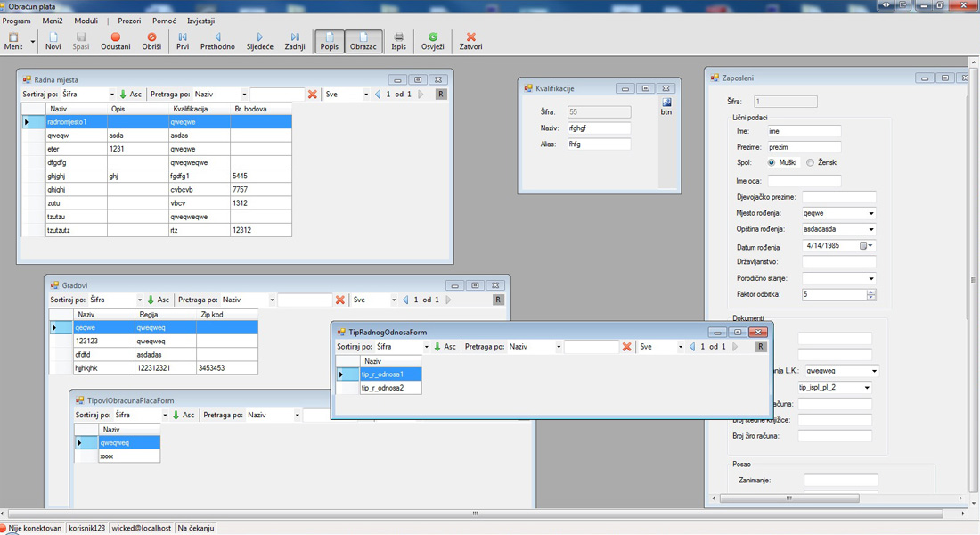
Task: Click the Alias field in Kvalifikacije
Action: tap(599, 144)
